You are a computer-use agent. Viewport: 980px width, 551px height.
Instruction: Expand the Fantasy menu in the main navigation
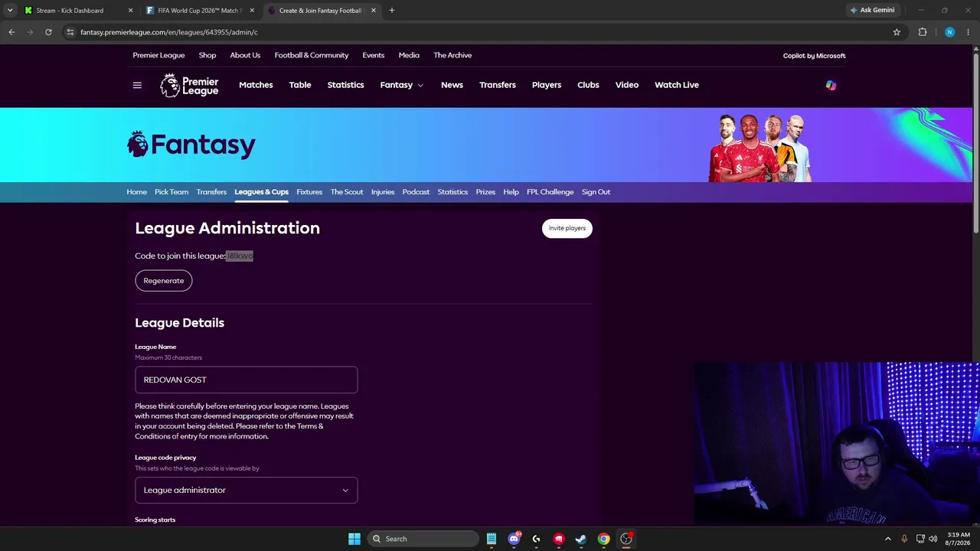point(402,85)
